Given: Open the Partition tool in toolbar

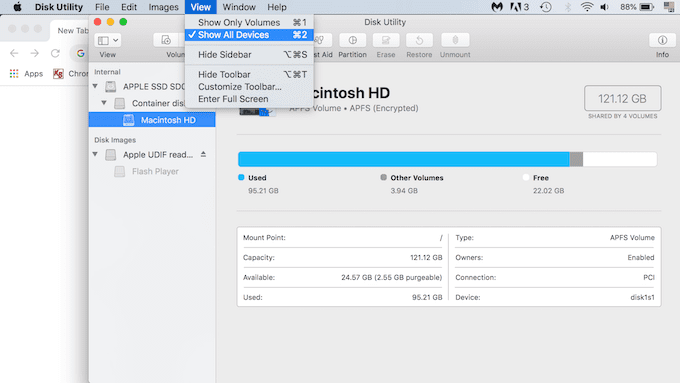Looking at the screenshot, I should point(352,40).
